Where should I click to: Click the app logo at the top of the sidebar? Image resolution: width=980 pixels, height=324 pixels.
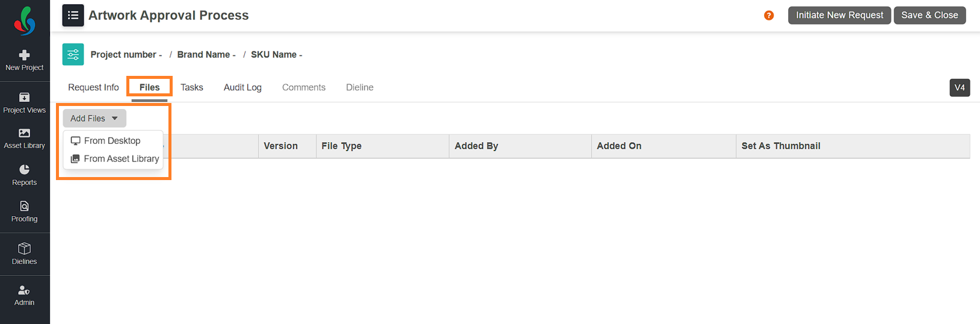[25, 21]
